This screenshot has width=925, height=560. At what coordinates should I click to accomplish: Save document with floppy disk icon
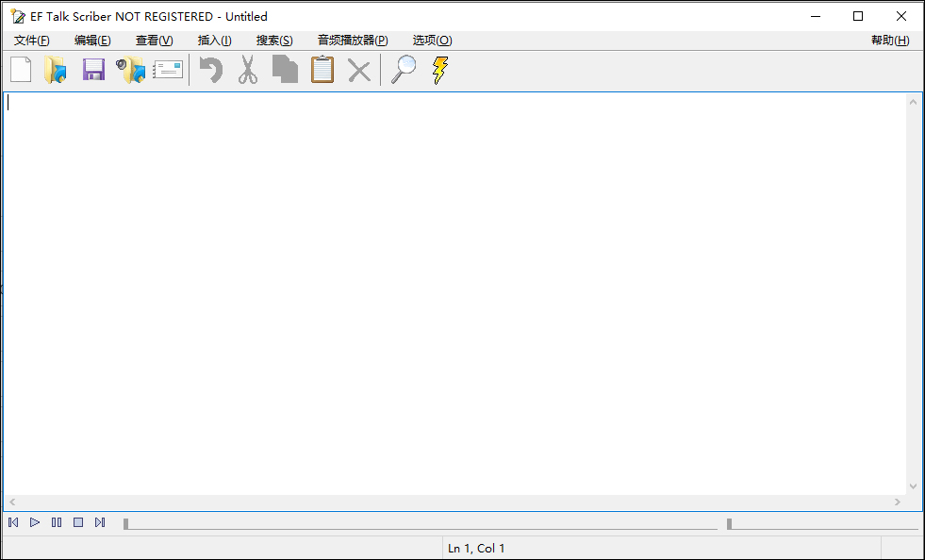coord(93,70)
